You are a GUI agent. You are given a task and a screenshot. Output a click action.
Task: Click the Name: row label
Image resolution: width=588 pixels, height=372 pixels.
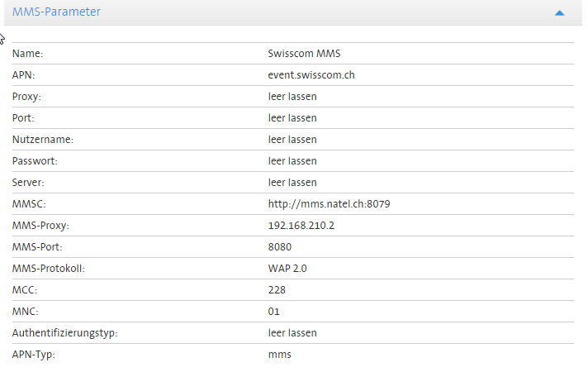(x=27, y=54)
